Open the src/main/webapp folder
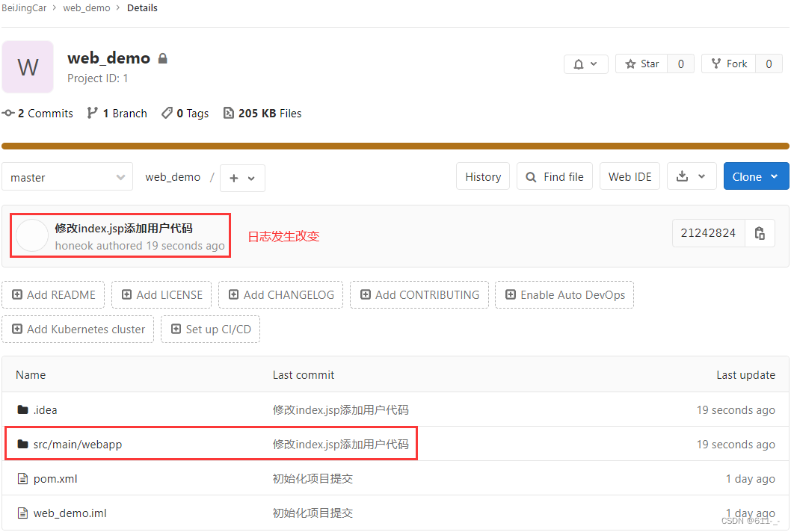 point(78,445)
